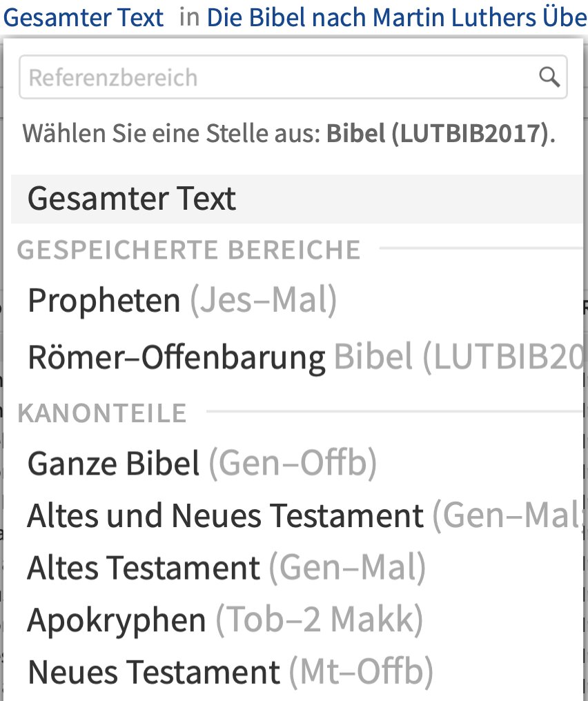This screenshot has width=588, height=701.
Task: Focus the Referenzbereich input field
Action: [293, 77]
